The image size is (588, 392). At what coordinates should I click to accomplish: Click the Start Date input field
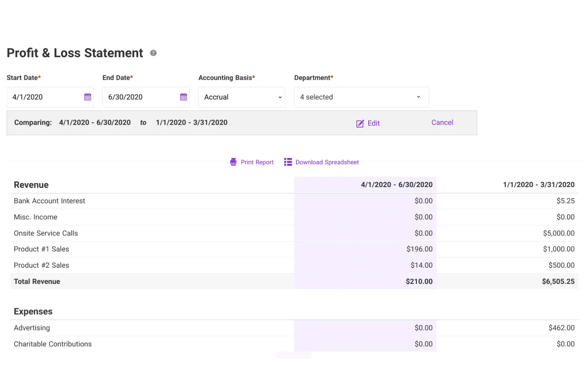click(x=44, y=97)
